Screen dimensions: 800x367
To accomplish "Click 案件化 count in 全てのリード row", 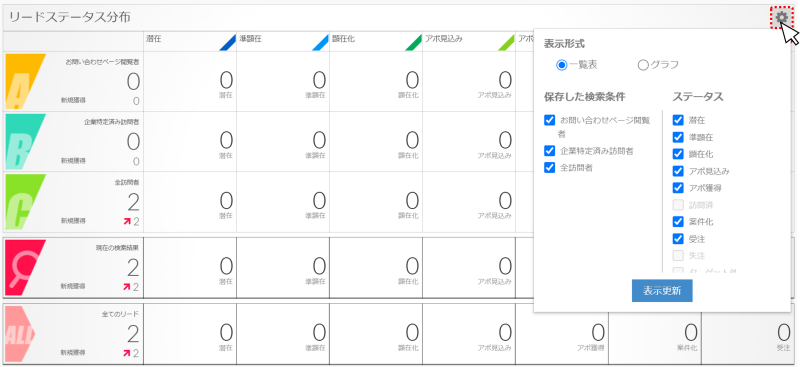I will coord(690,332).
